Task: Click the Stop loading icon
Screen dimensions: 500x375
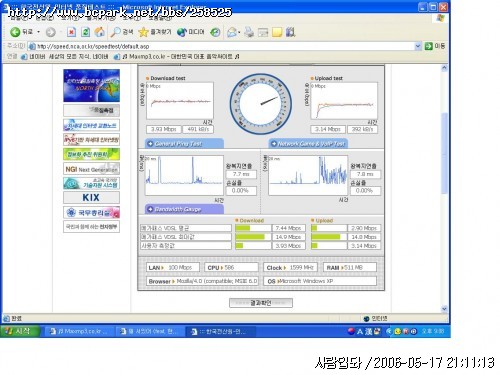Action: coord(71,32)
